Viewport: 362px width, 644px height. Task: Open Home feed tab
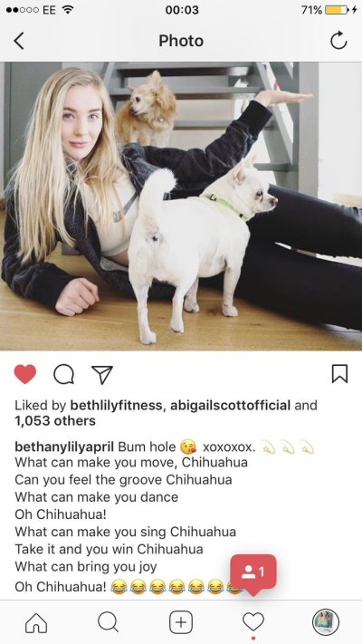coord(36,622)
